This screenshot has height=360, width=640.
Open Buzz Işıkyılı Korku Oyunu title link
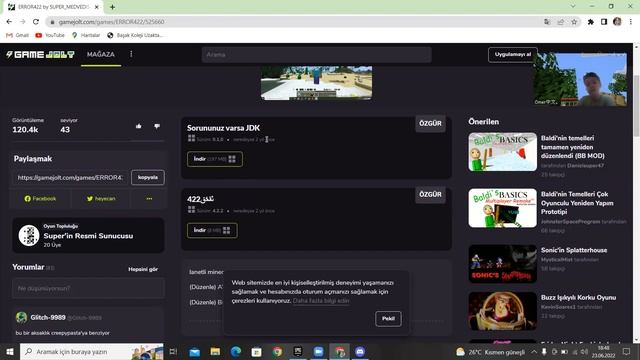coord(578,298)
